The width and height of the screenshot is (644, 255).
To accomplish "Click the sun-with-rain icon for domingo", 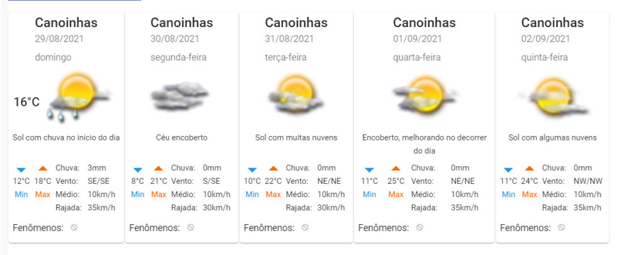I will (x=79, y=98).
